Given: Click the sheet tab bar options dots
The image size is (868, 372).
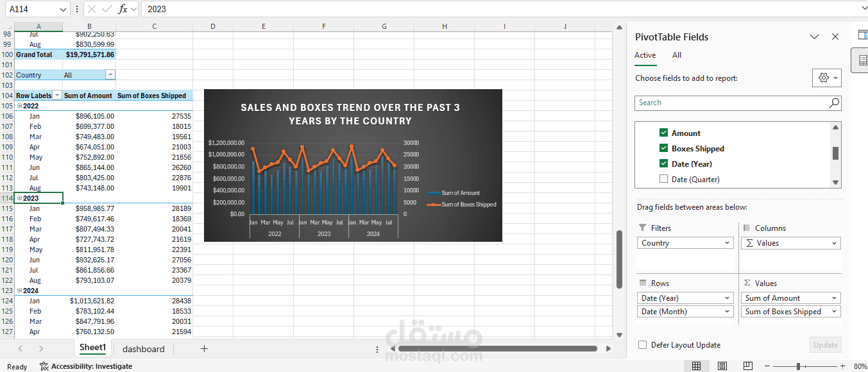Looking at the screenshot, I should pos(377,349).
